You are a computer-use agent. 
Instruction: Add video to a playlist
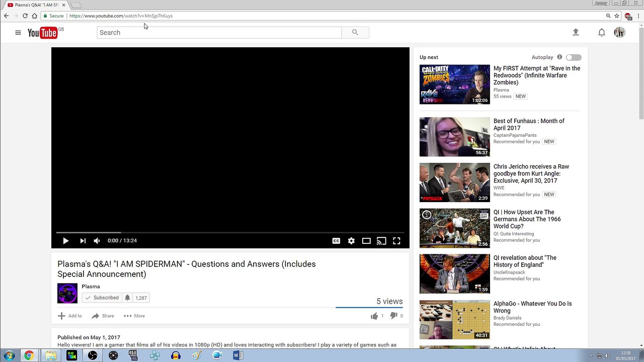(x=69, y=316)
